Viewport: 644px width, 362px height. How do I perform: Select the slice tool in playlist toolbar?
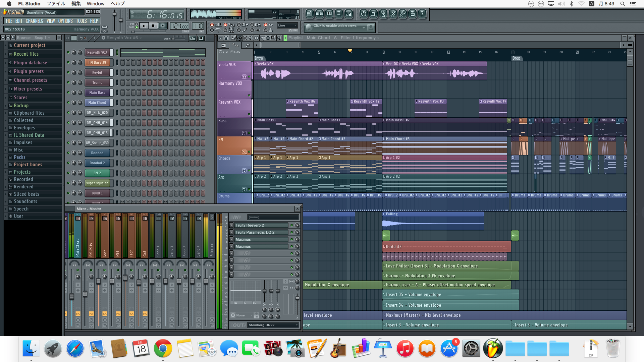pos(262,38)
